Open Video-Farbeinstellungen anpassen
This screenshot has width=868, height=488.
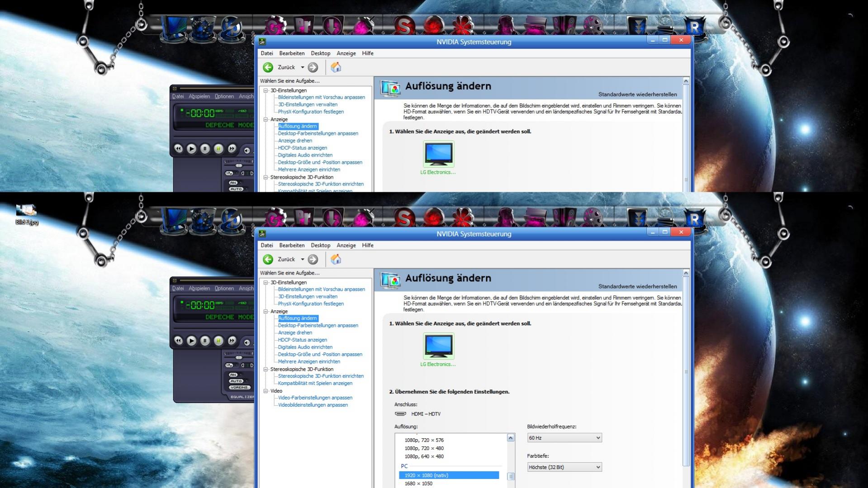pyautogui.click(x=315, y=398)
